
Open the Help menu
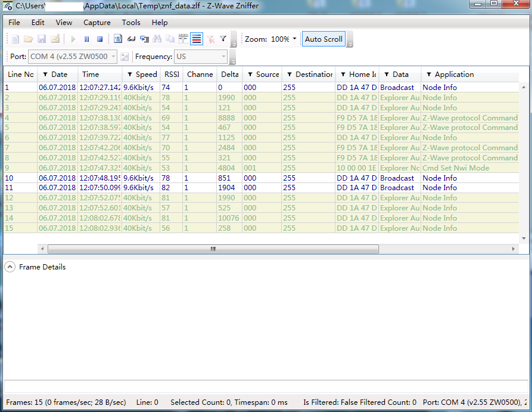pyautogui.click(x=160, y=23)
